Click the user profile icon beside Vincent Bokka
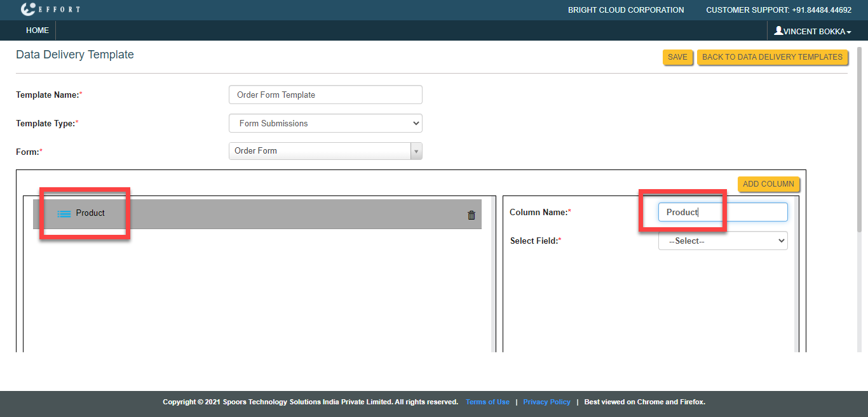The width and height of the screenshot is (868, 417). pyautogui.click(x=778, y=30)
